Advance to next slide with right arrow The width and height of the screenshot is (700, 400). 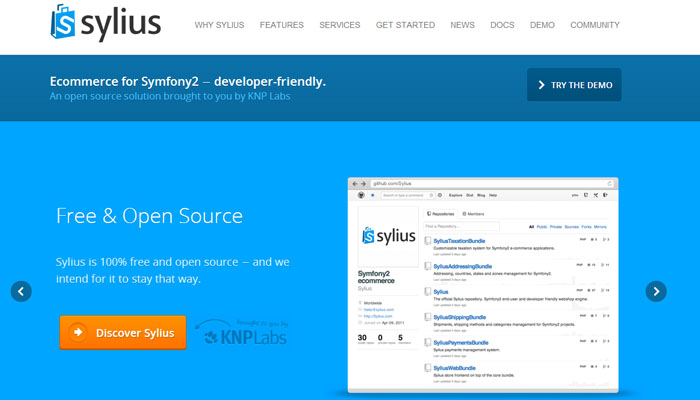coord(655,291)
